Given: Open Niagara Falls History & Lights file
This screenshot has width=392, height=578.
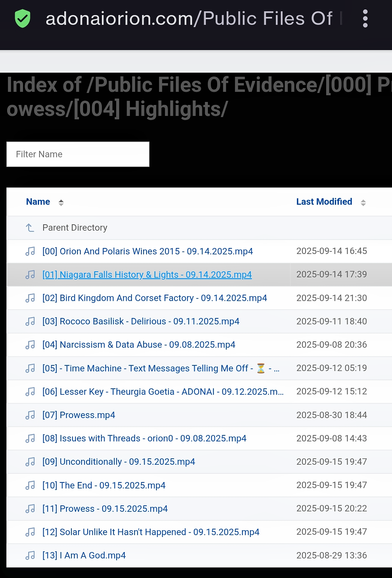Looking at the screenshot, I should pos(147,275).
